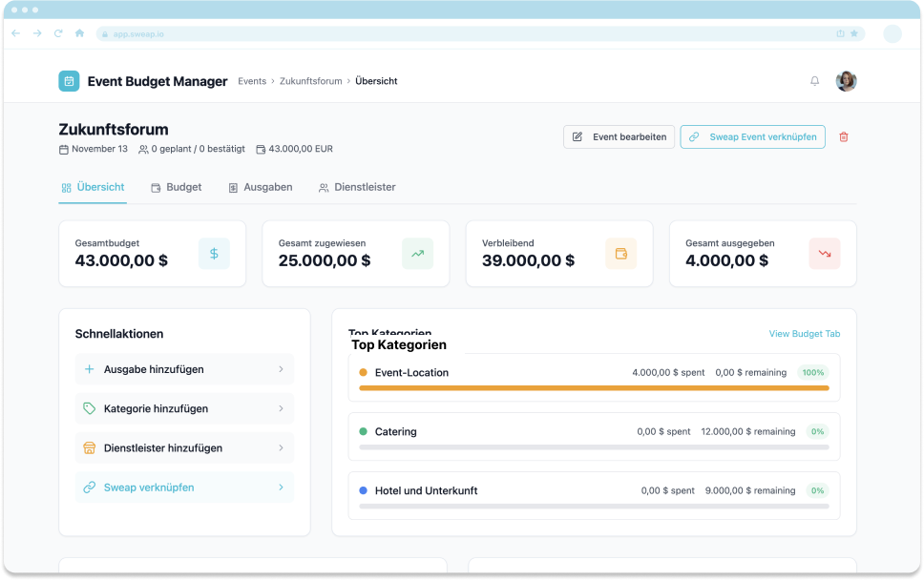Screen dimensions: 924x581
Task: Click the browser home icon
Action: pos(79,33)
